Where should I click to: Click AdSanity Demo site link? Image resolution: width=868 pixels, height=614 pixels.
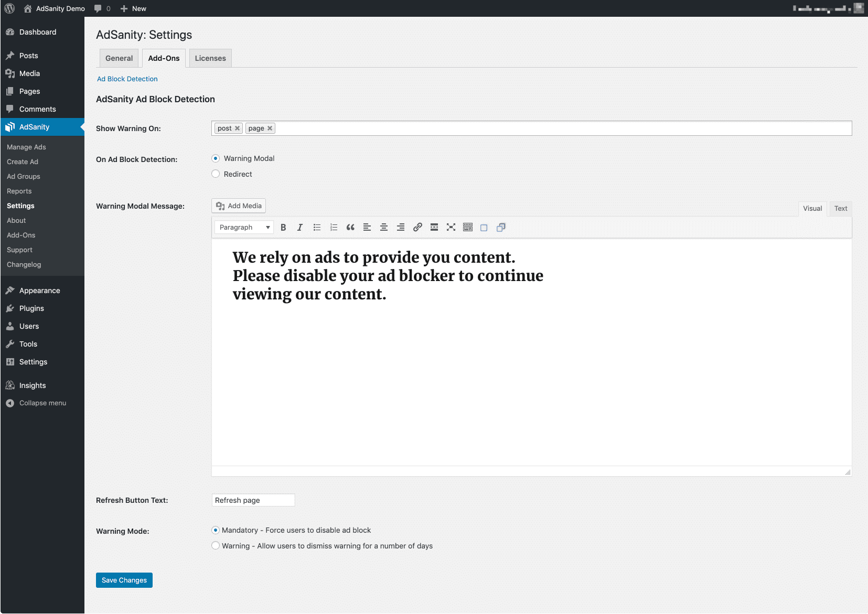54,8
